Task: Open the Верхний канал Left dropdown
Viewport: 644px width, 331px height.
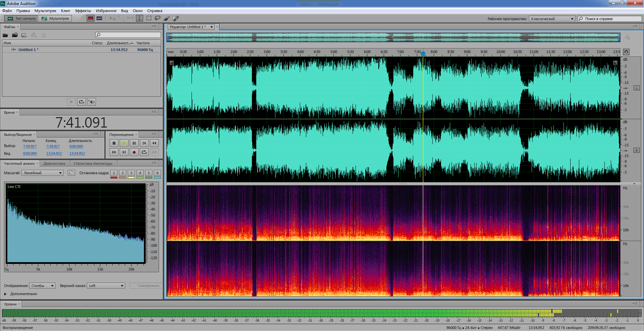Action: [x=106, y=286]
